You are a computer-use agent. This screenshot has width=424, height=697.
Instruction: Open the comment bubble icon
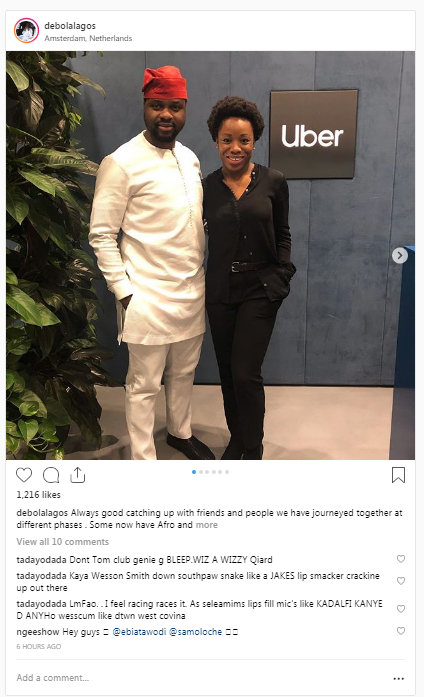[51, 475]
